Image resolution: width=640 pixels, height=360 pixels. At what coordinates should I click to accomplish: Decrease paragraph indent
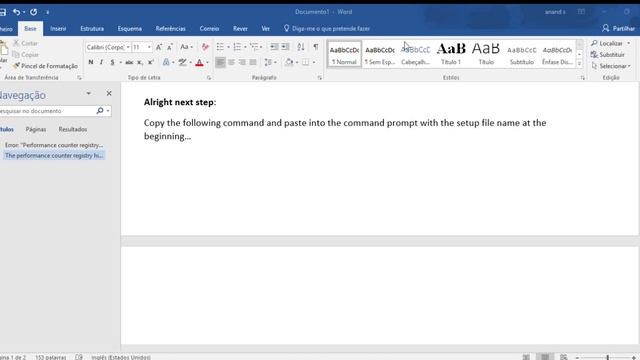coord(274,47)
